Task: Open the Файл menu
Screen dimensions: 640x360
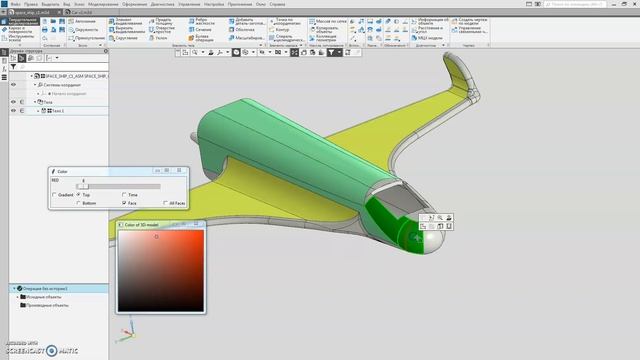Action: 16,4
